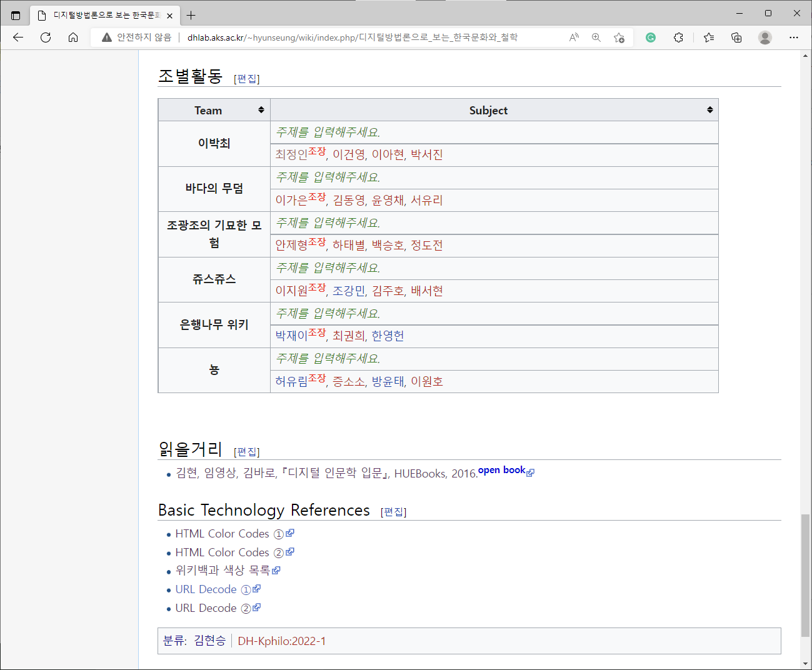This screenshot has height=670, width=812.
Task: Sort table by Subject column arrows
Action: click(710, 110)
